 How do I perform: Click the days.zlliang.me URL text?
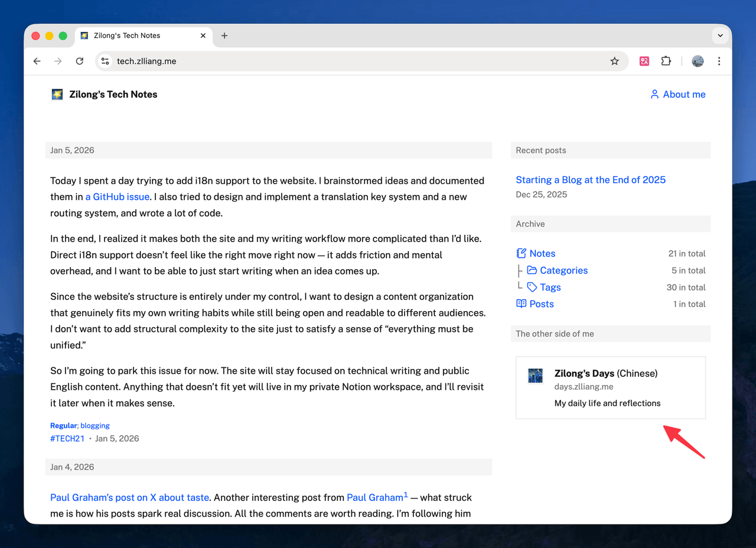click(x=584, y=387)
